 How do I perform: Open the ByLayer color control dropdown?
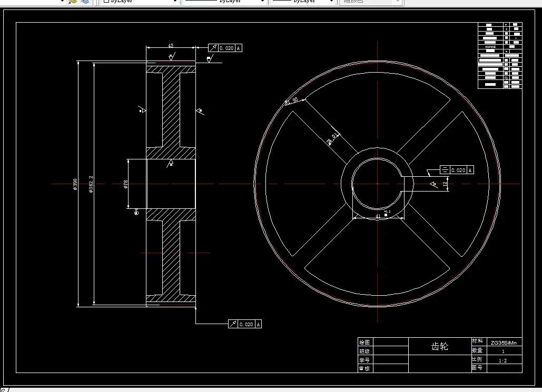click(140, 2)
